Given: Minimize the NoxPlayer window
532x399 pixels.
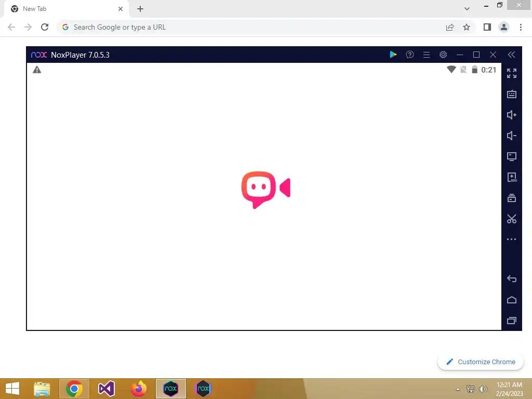Looking at the screenshot, I should point(459,55).
